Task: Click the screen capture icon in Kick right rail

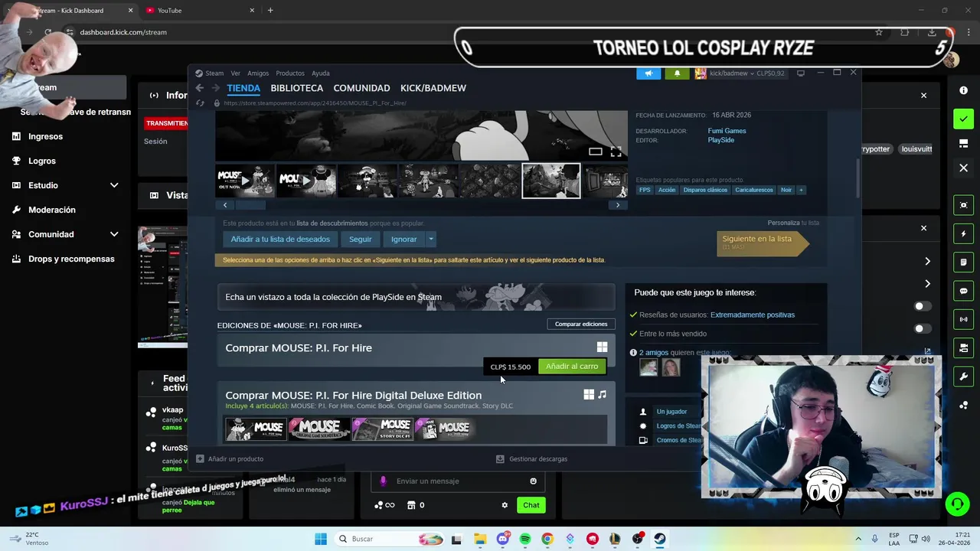Action: (x=963, y=205)
